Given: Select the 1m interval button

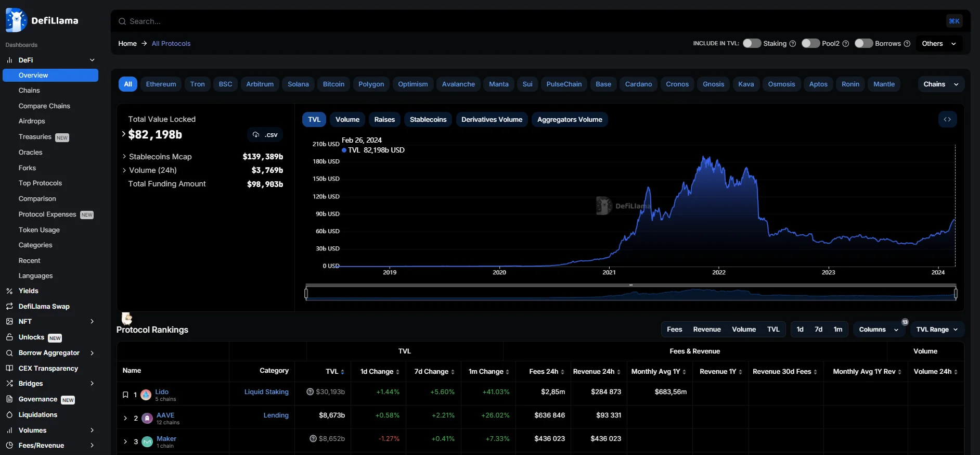Looking at the screenshot, I should click(838, 330).
